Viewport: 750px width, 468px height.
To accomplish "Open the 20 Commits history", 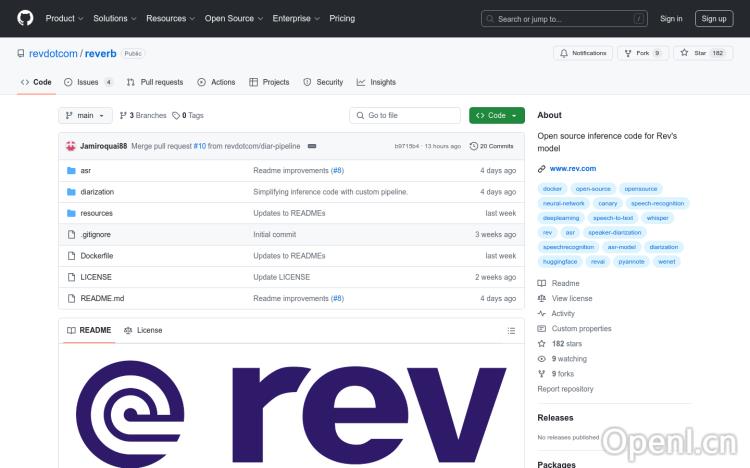I will click(492, 146).
